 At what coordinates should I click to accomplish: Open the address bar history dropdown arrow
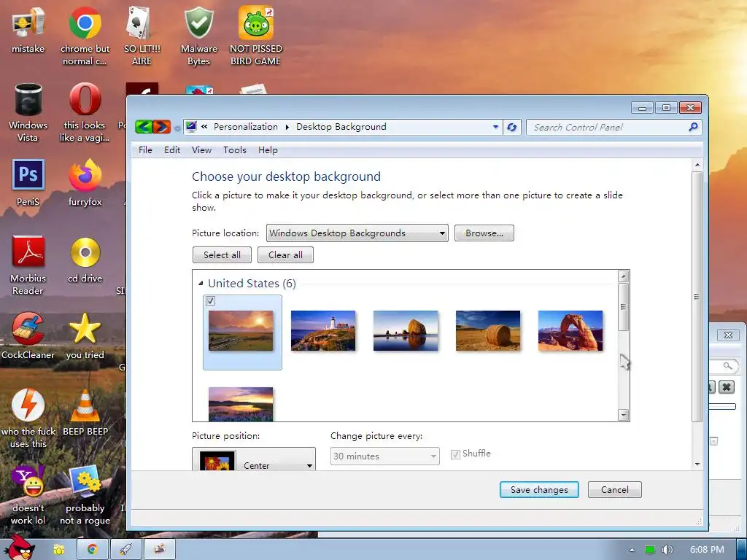(x=495, y=127)
